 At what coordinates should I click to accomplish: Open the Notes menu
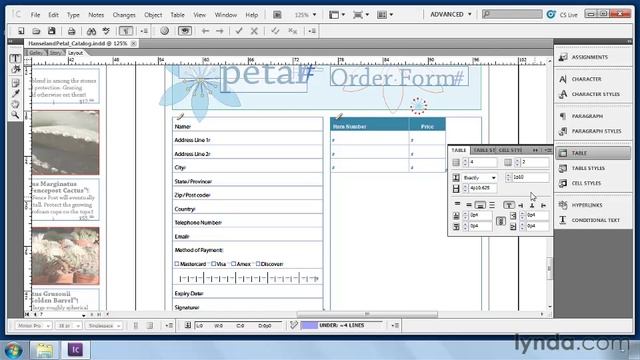click(96, 15)
